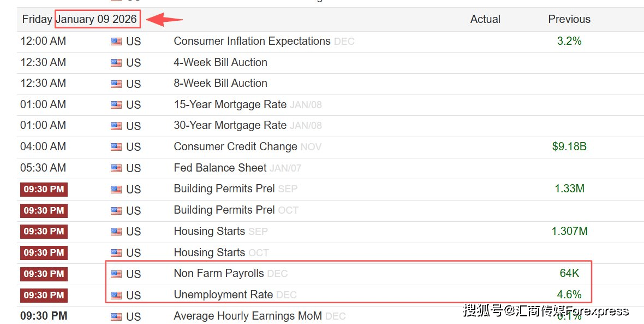Click US flag beside Non Farm Payrolls

point(116,274)
